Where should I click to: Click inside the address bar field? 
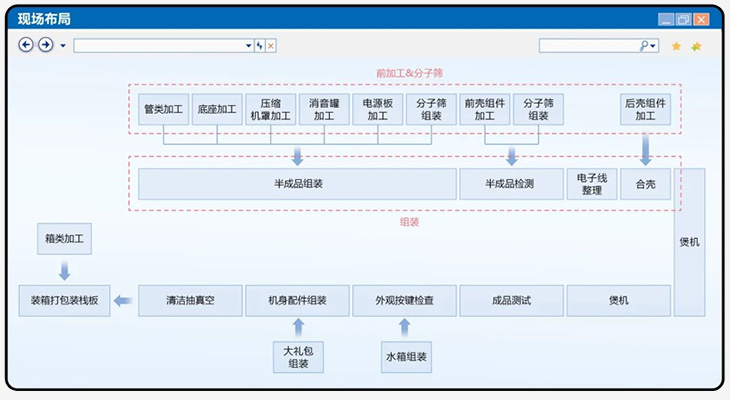click(158, 46)
